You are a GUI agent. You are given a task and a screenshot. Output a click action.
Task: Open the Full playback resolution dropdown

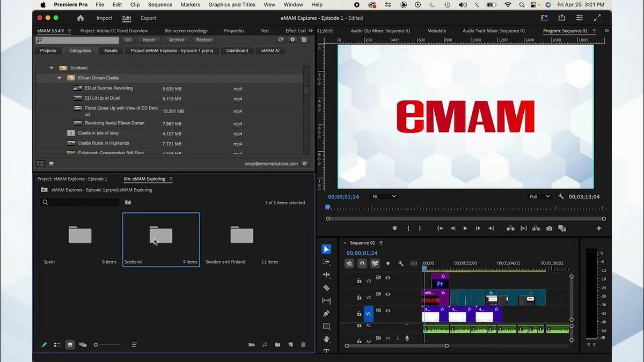tap(539, 197)
